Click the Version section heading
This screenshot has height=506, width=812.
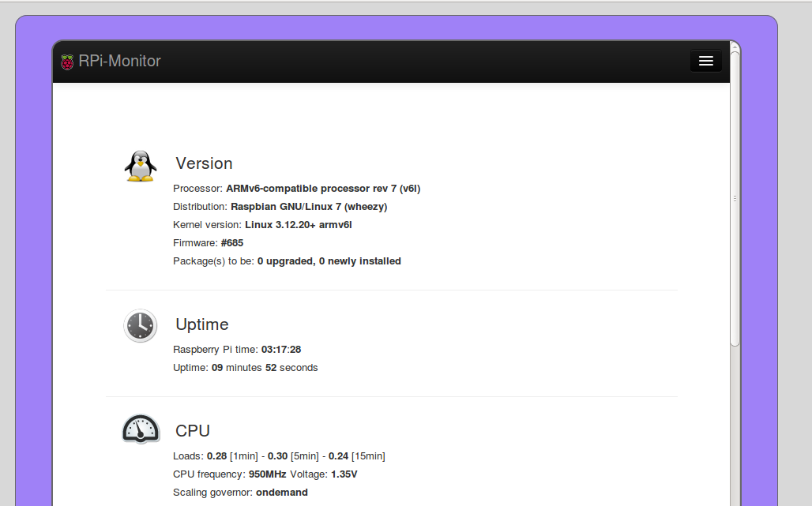tap(204, 163)
